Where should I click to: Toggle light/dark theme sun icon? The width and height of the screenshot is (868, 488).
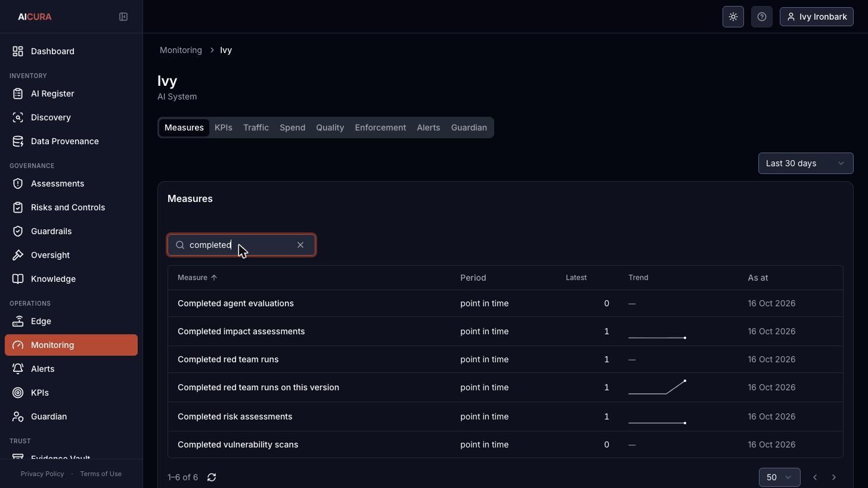point(733,17)
